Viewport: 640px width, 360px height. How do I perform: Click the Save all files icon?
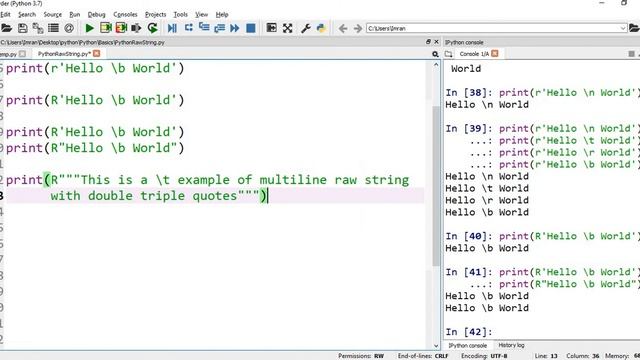[x=38, y=28]
